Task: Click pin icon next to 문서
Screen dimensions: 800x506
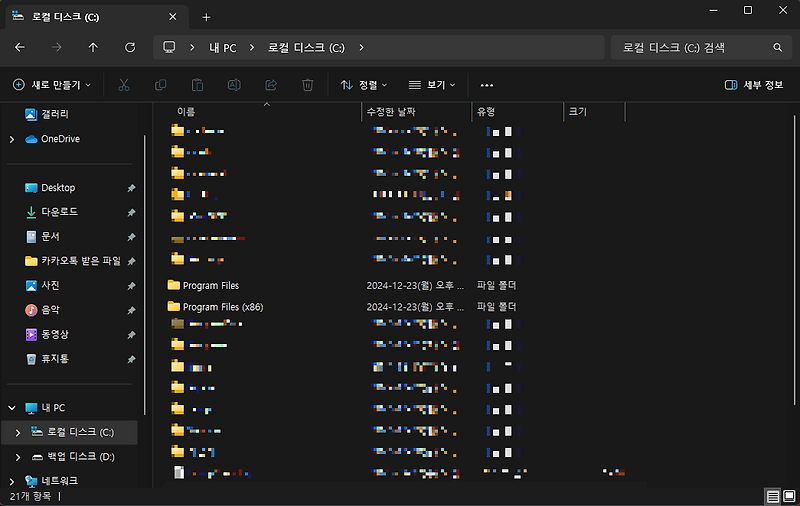Action: [x=131, y=237]
